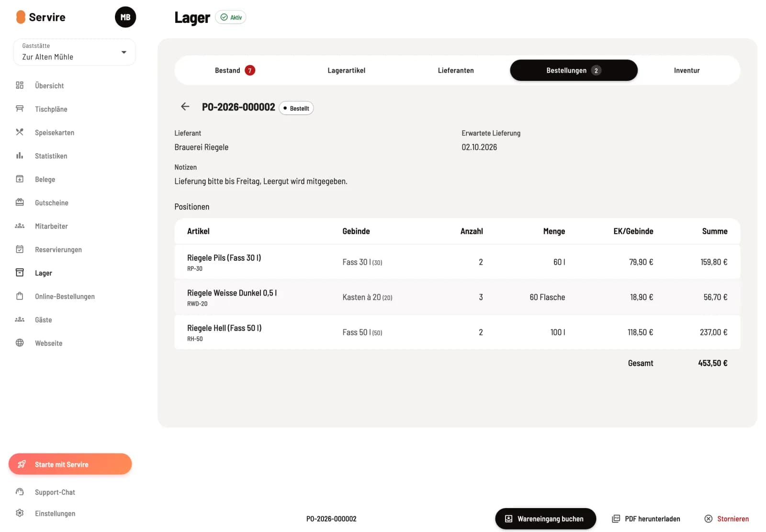Click the Lager box icon in sidebar
The height and width of the screenshot is (532, 766).
point(20,273)
